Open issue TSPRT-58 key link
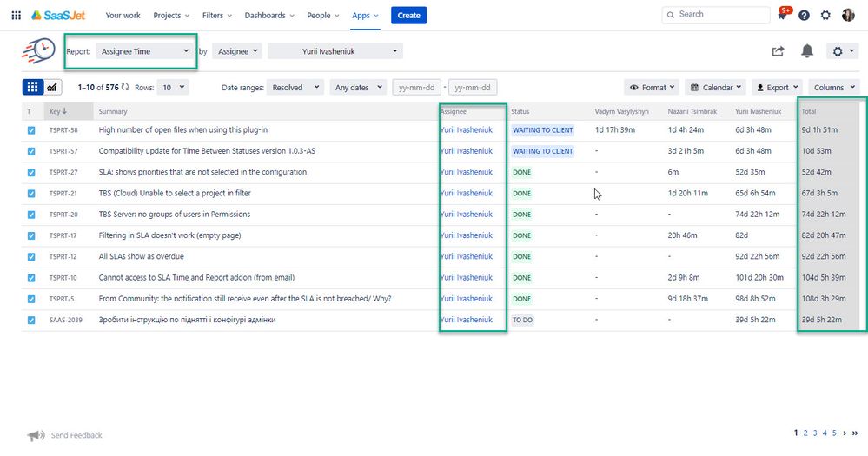Viewport: 868px width, 456px height. [63, 130]
